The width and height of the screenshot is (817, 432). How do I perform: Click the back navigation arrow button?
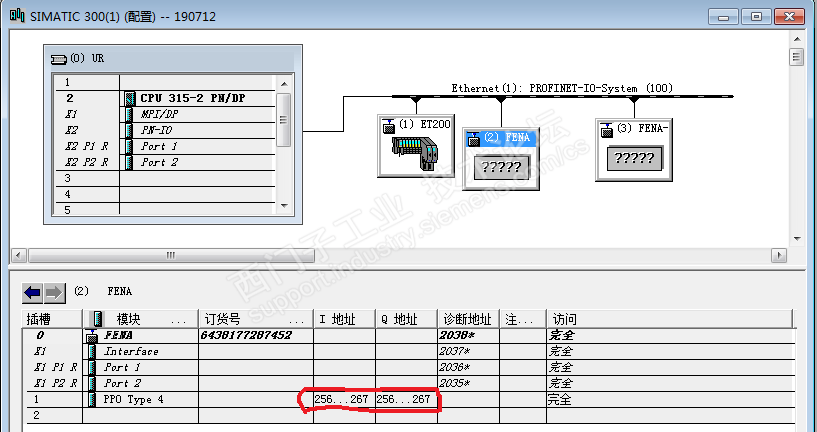(32, 293)
